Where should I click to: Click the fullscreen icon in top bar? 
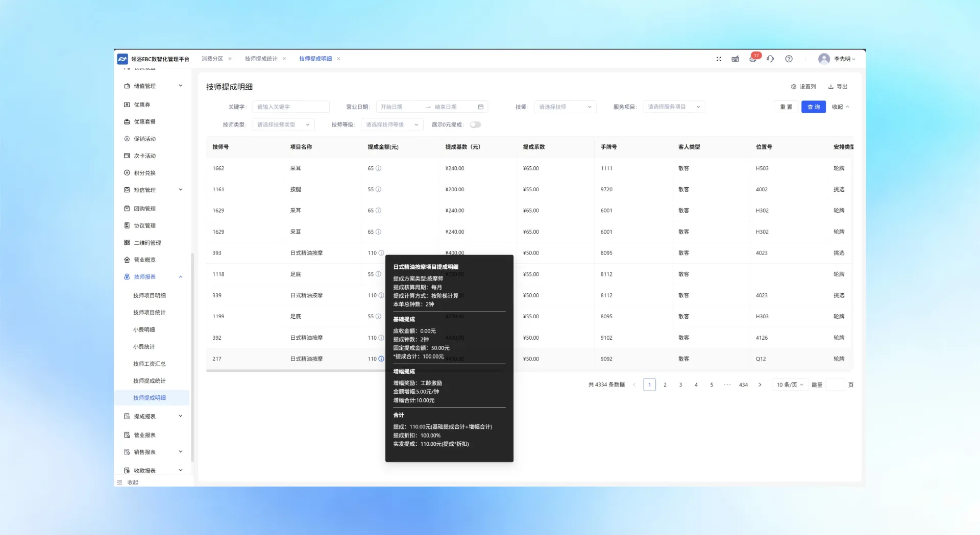(x=719, y=59)
